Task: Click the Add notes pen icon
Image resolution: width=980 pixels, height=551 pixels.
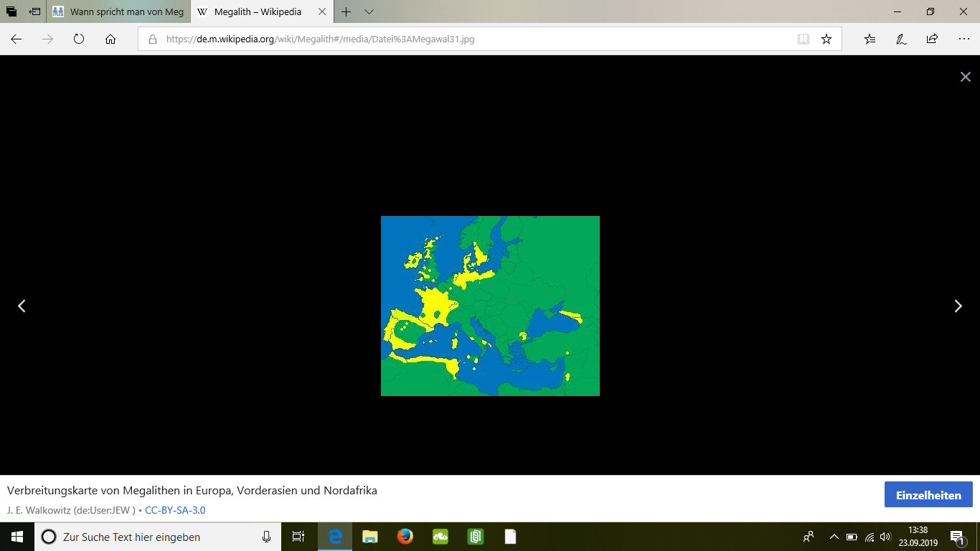Action: click(x=901, y=39)
